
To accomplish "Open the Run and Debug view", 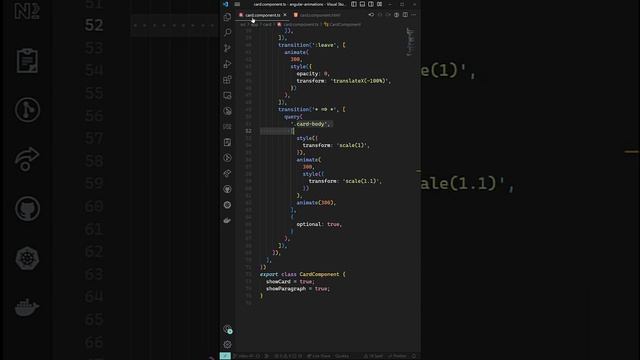I will pyautogui.click(x=227, y=64).
